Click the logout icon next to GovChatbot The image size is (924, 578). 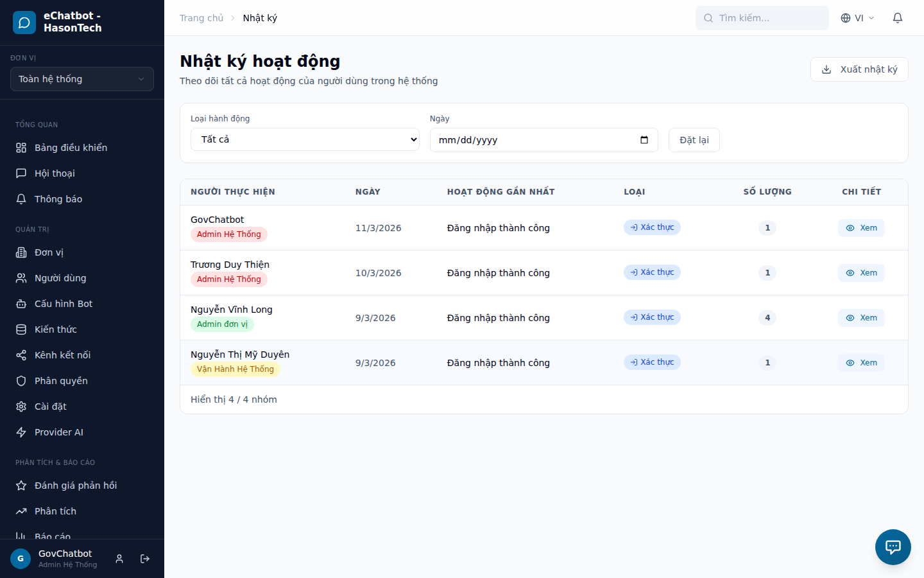145,558
